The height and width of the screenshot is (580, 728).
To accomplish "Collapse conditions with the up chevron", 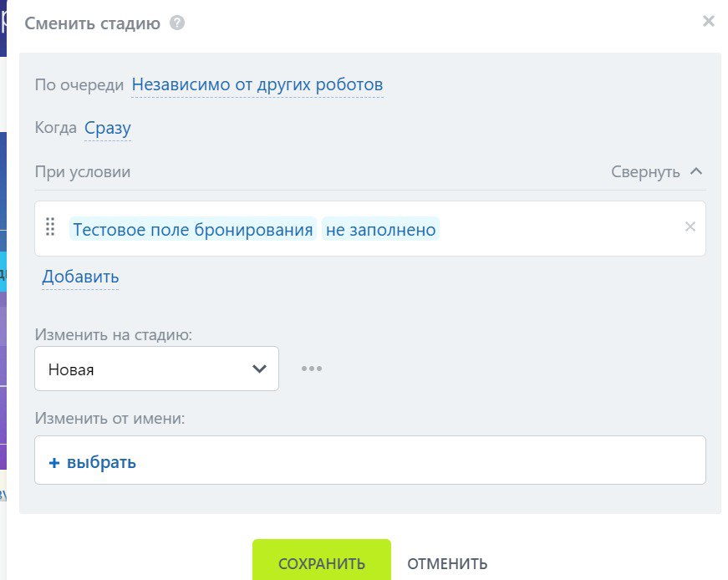I will [x=696, y=172].
